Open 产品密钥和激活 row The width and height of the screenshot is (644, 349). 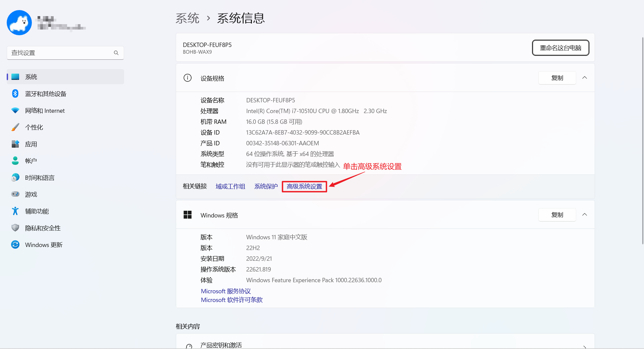(x=385, y=342)
